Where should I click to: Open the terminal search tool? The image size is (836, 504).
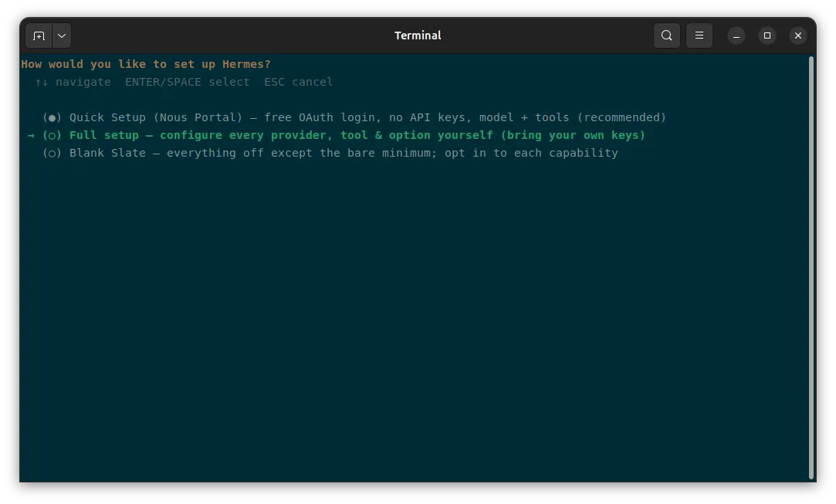click(666, 36)
